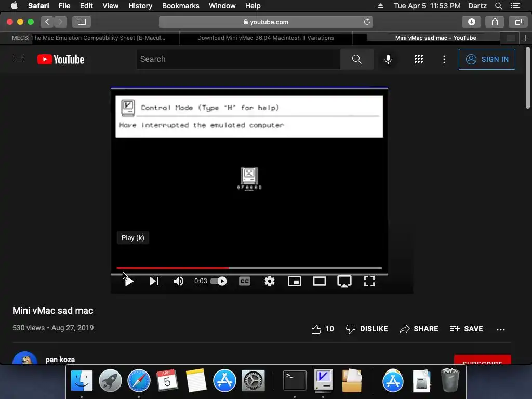This screenshot has height=399, width=532.
Task: Search with voice microphone
Action: (388, 59)
